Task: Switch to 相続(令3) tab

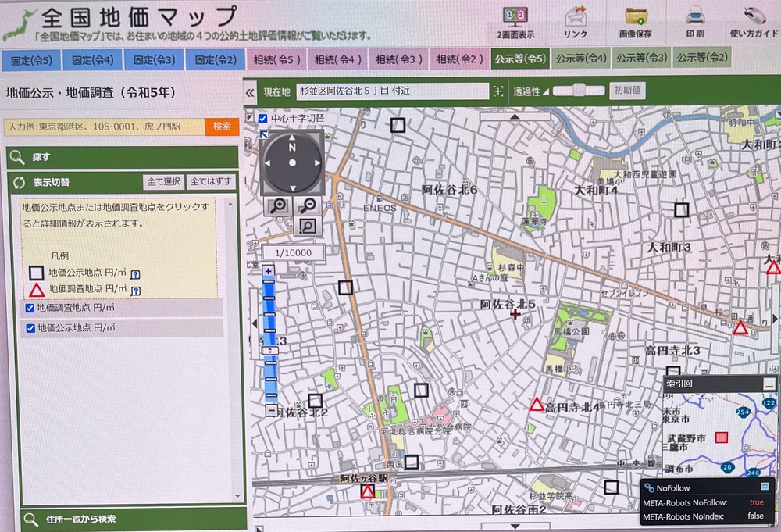Action: pos(398,59)
